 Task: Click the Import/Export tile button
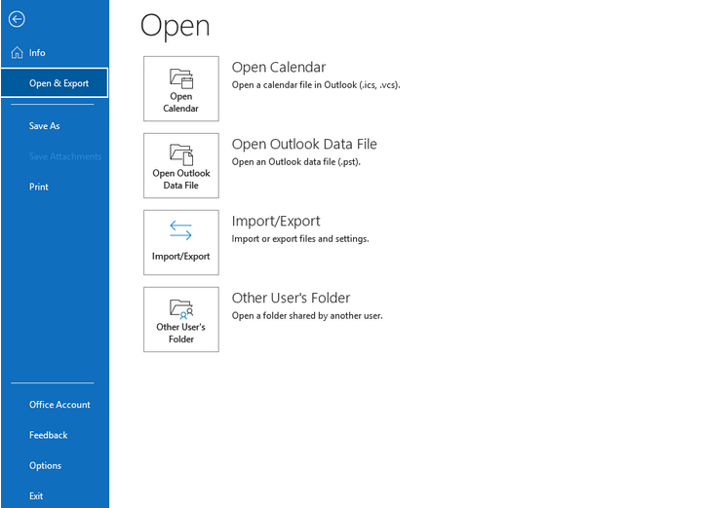pos(181,242)
